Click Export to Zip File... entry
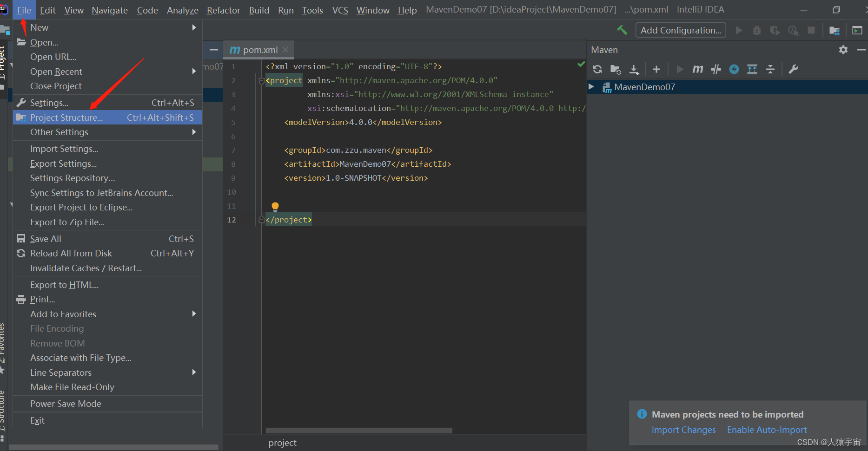 click(107, 222)
